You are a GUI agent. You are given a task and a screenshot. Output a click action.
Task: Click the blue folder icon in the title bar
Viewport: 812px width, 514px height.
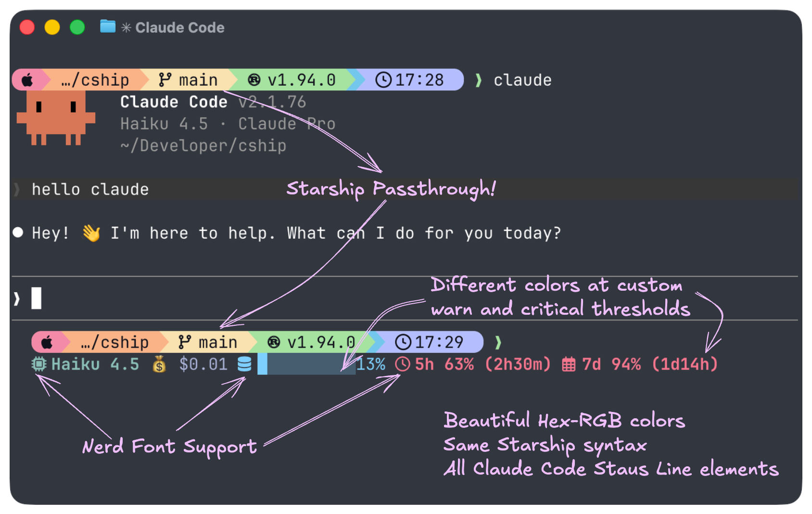click(x=107, y=27)
